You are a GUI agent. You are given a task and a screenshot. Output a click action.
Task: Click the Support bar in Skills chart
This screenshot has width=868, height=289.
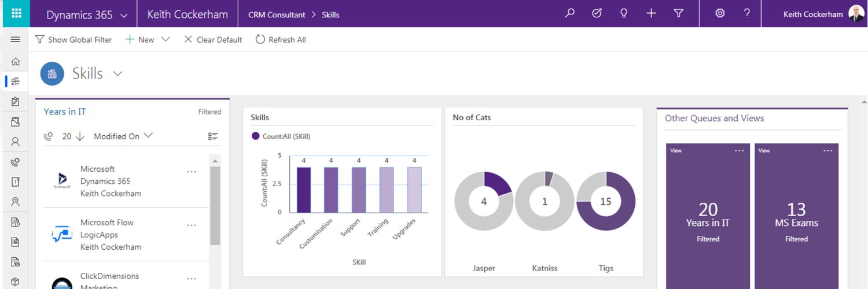[x=359, y=190]
